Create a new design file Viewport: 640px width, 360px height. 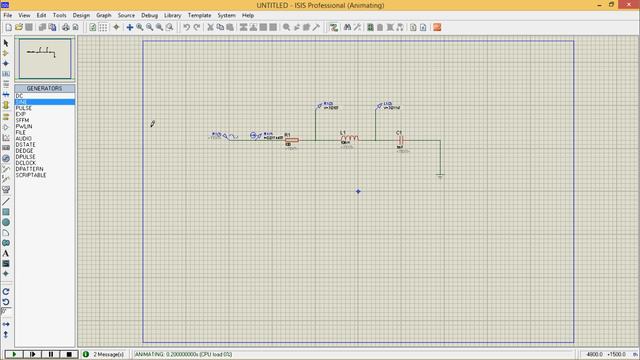9,27
